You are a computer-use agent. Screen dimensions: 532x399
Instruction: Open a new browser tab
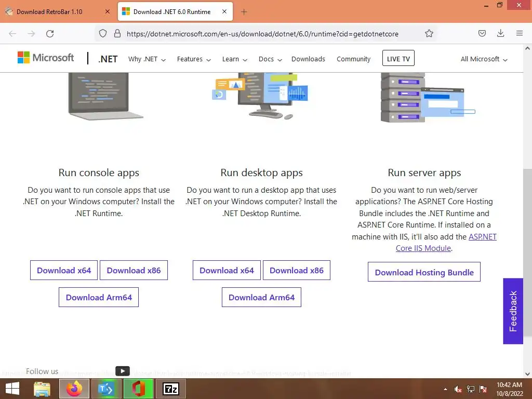[x=244, y=12]
